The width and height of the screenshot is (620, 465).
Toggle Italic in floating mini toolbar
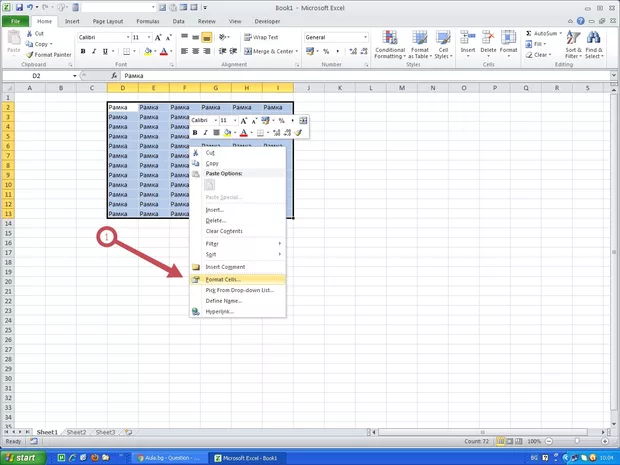tap(205, 132)
